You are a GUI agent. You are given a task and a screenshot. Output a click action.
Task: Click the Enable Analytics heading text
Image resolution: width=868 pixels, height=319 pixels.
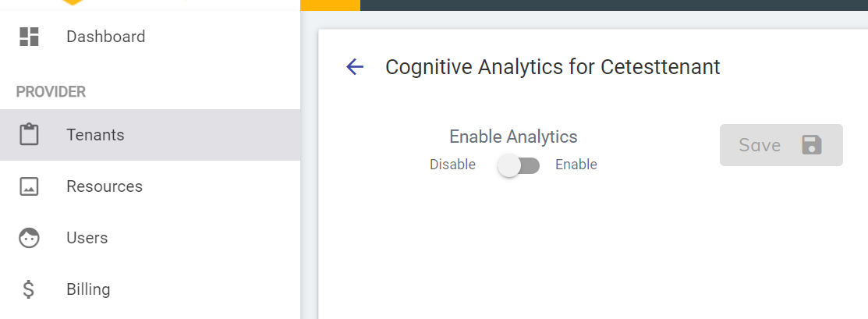point(513,137)
